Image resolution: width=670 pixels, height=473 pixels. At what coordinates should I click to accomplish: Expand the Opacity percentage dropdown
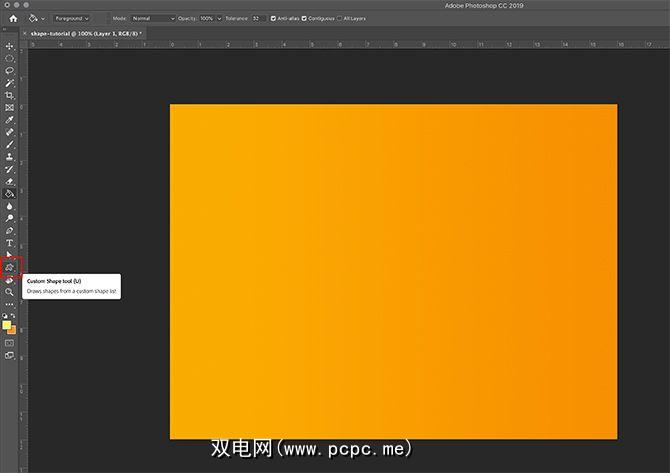(209, 18)
